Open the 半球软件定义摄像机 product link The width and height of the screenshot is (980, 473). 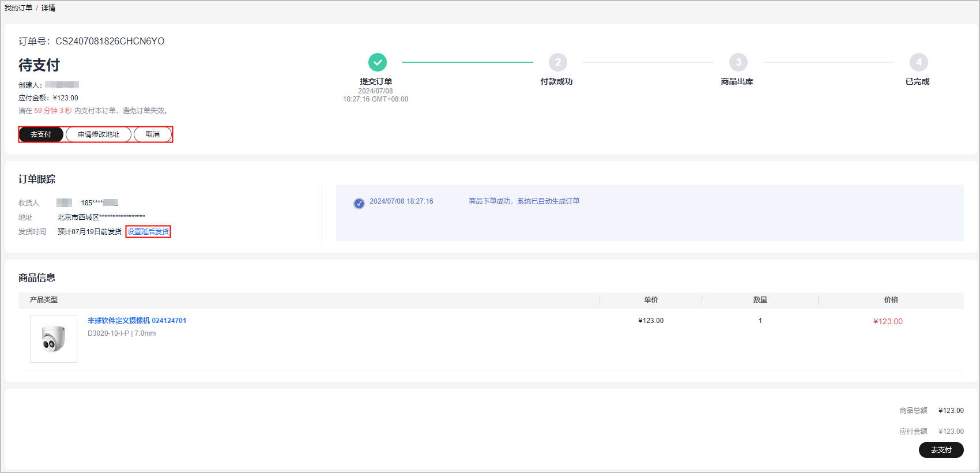coord(137,321)
